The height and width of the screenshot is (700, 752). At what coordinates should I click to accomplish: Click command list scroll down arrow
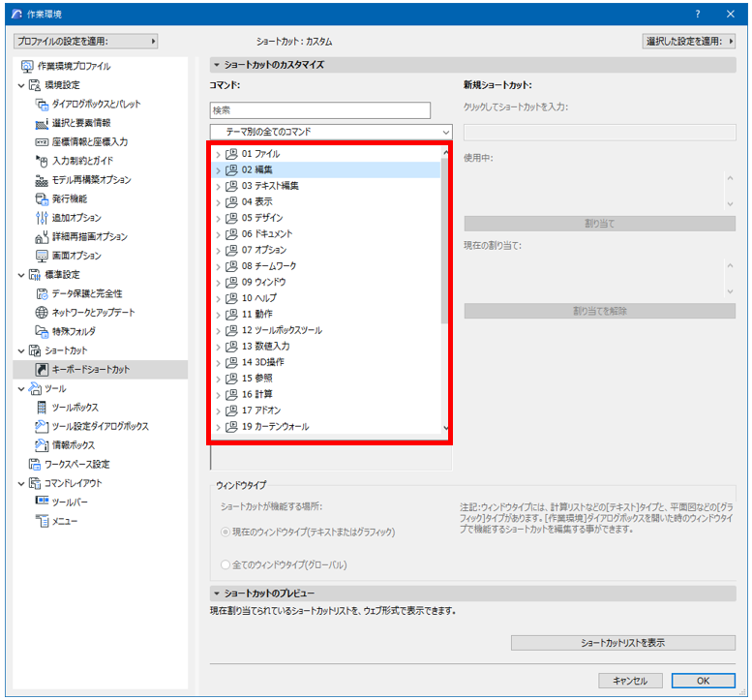click(446, 428)
